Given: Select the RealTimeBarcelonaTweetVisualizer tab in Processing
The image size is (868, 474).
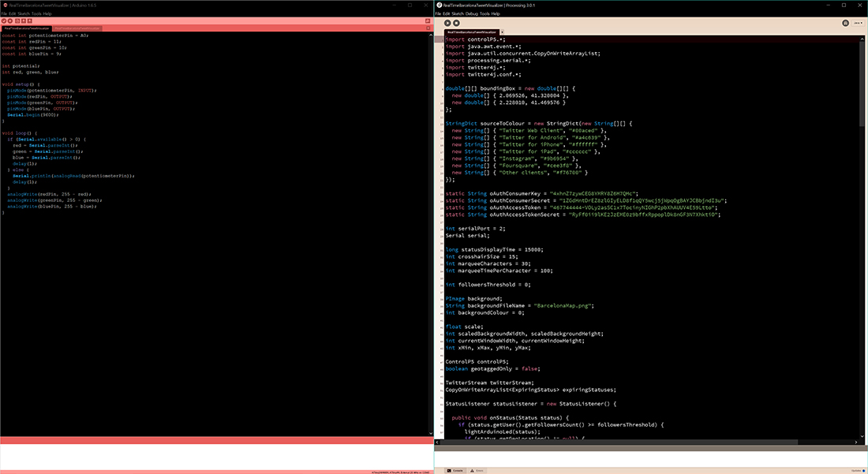Looking at the screenshot, I should pyautogui.click(x=472, y=32).
